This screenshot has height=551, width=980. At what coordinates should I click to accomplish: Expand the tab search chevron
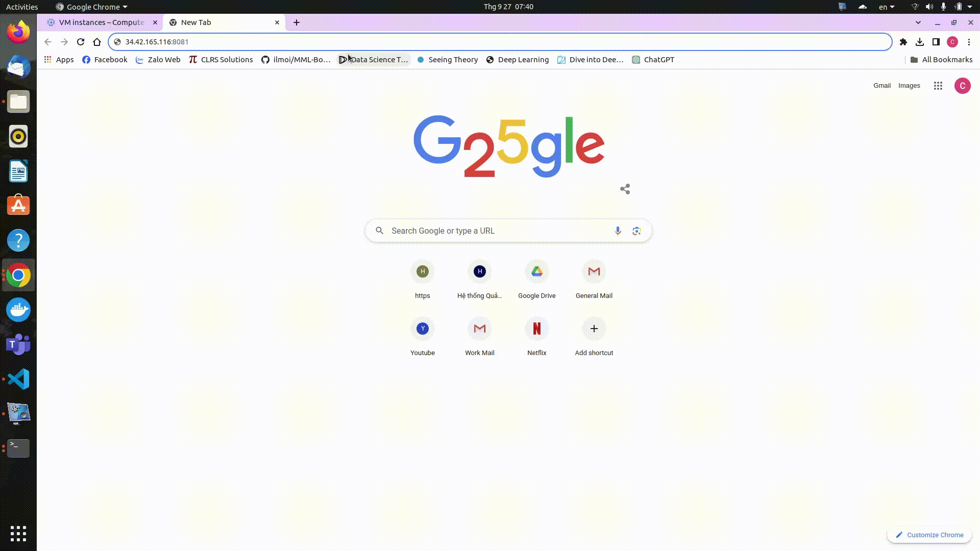tap(918, 22)
